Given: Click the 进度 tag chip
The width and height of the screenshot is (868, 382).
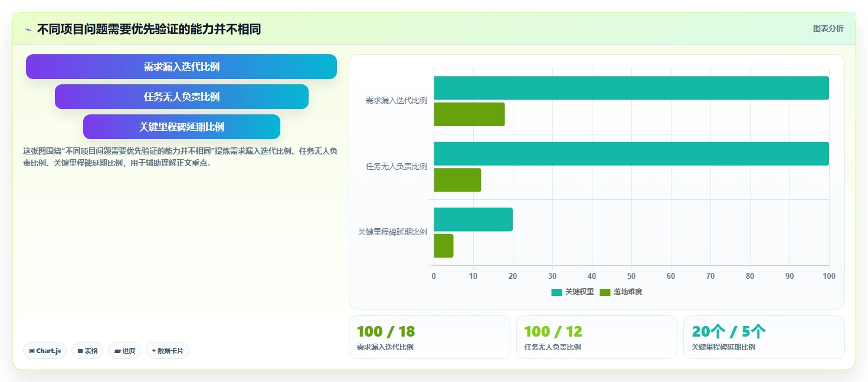Looking at the screenshot, I should pyautogui.click(x=125, y=351).
